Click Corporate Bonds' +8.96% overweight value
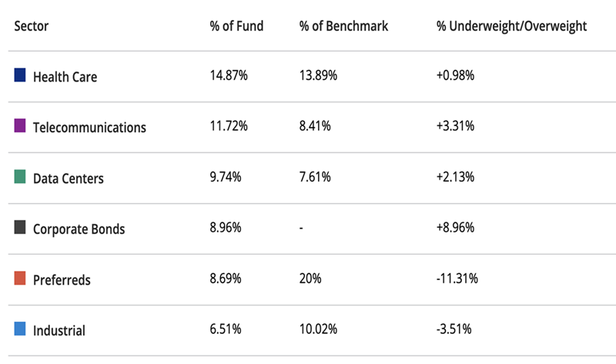 click(455, 228)
